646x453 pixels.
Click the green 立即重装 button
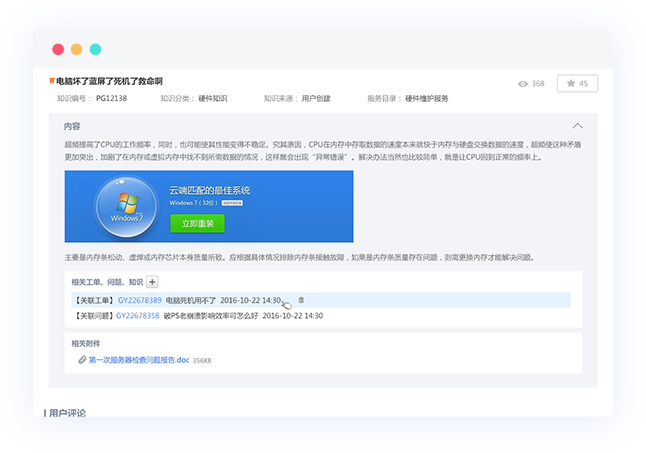click(198, 224)
